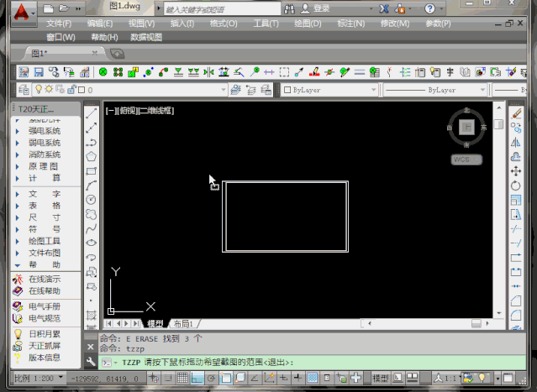537x392 pixels.
Task: Click the 模型 button in status bar
Action: (380, 378)
